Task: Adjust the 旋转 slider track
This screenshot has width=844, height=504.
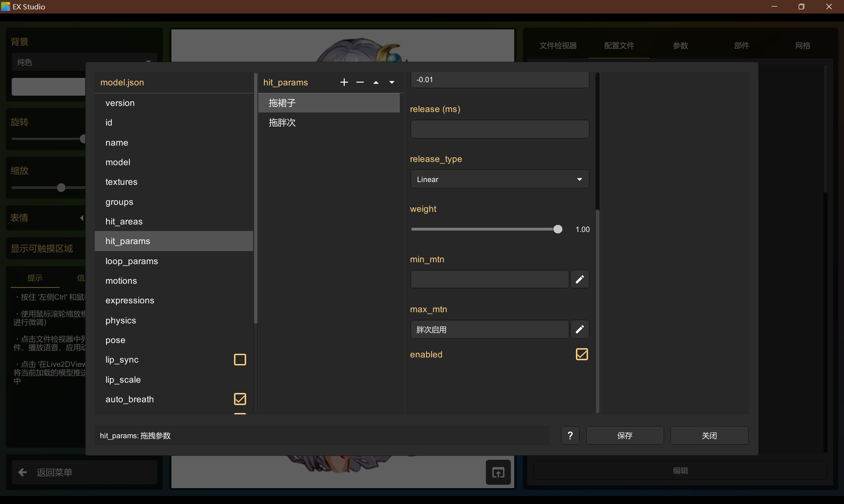Action: pos(49,139)
